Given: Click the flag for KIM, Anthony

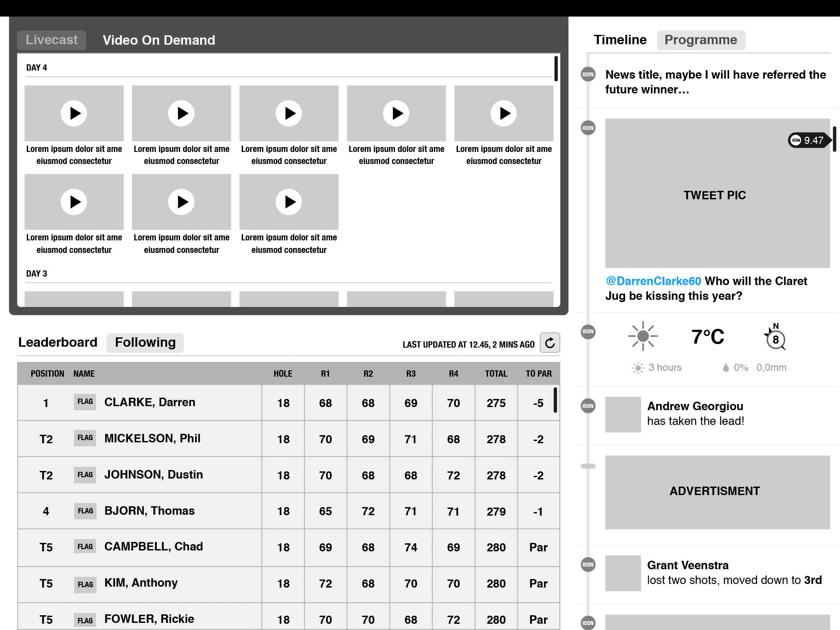Looking at the screenshot, I should tap(85, 584).
